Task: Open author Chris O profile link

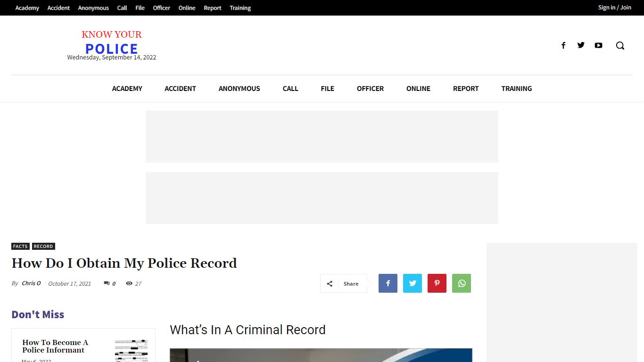Action: [31, 283]
